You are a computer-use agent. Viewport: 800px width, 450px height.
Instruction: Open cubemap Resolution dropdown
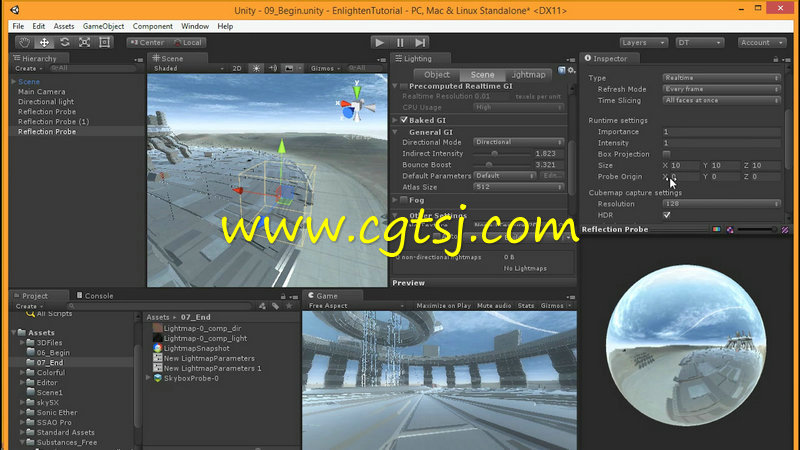[721, 204]
